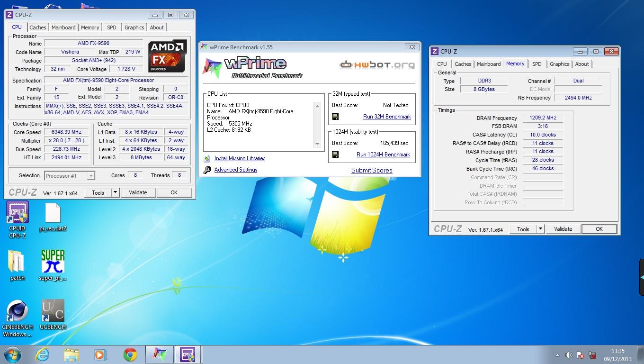Image resolution: width=644 pixels, height=364 pixels.
Task: Launch CINEBENCH from the desktop
Action: (x=18, y=318)
